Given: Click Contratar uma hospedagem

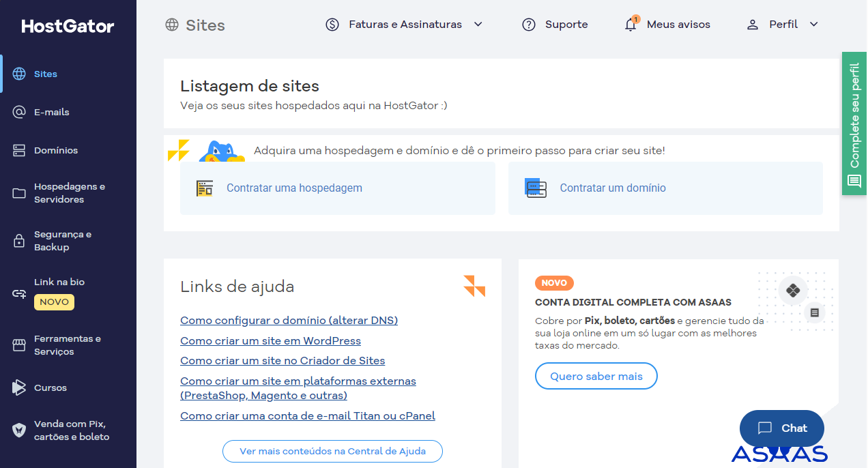Looking at the screenshot, I should click(x=338, y=188).
